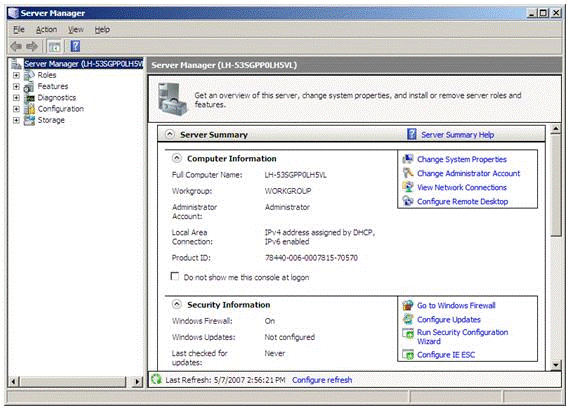Screen dimensions: 570x410
Task: Click the Roles tree icon
Action: [29, 75]
